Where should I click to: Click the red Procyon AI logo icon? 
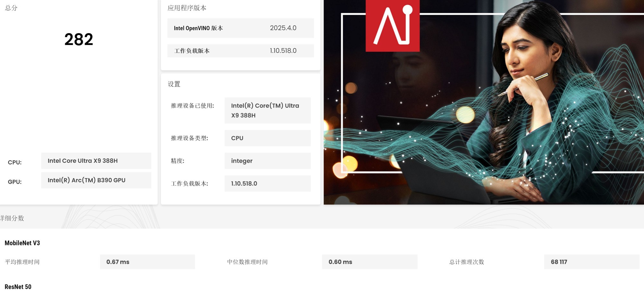[x=392, y=26]
